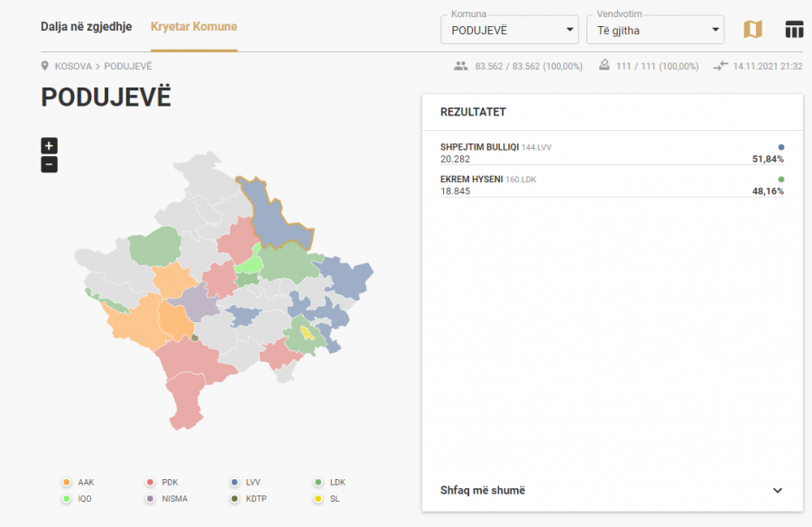Click the location pin icon by KOSOVA
Viewport: 812px width, 527px height.
[45, 66]
